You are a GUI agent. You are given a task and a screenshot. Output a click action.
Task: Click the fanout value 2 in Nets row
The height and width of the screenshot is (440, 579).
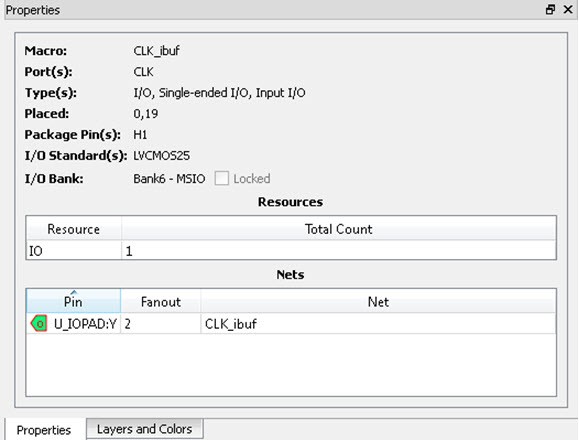point(127,324)
